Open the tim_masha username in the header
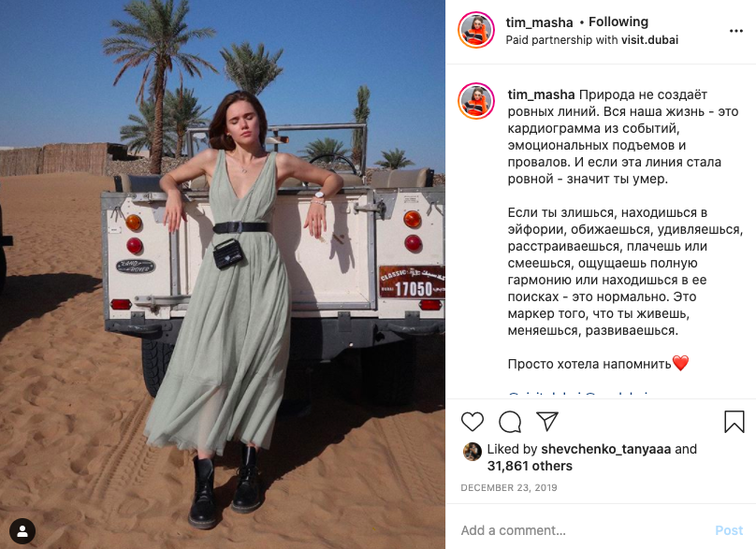 (x=539, y=22)
